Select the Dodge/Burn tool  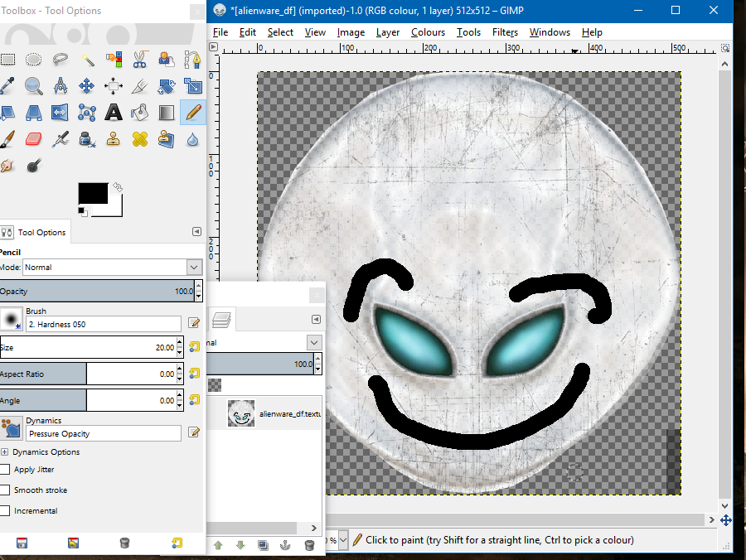click(33, 166)
